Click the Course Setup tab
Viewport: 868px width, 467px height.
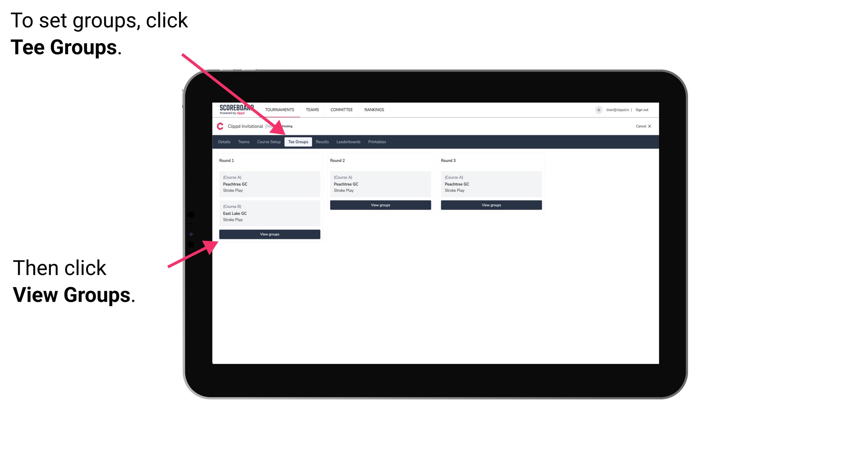[x=269, y=142]
